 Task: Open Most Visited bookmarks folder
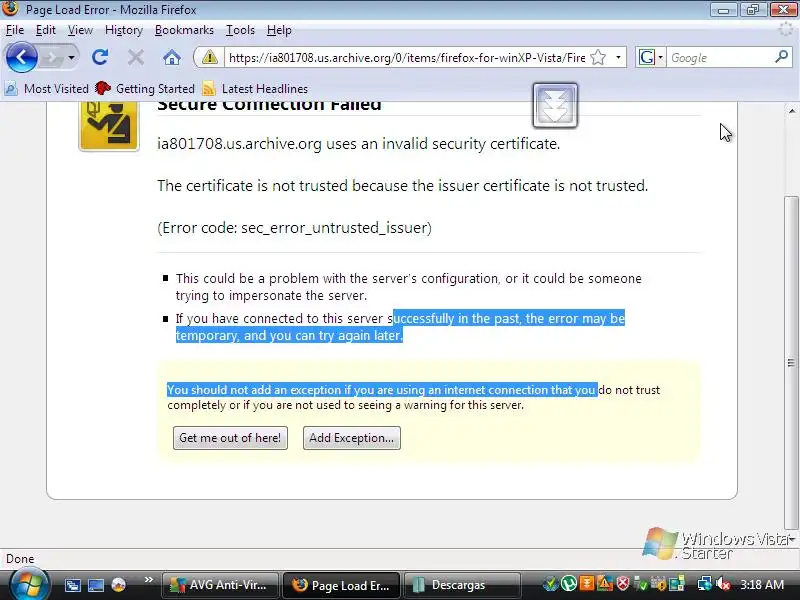(47, 89)
